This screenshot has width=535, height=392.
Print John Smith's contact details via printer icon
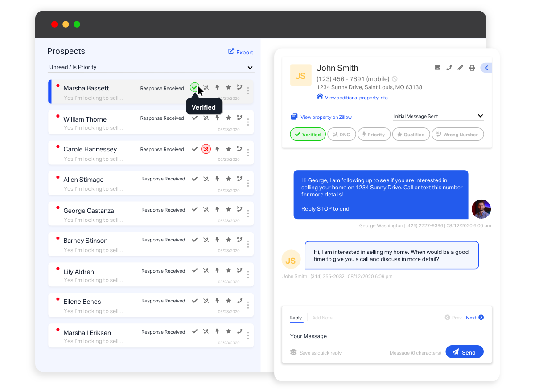(472, 67)
